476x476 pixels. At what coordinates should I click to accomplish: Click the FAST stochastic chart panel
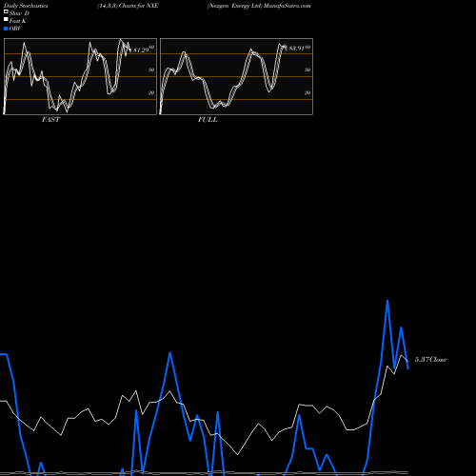coord(80,76)
